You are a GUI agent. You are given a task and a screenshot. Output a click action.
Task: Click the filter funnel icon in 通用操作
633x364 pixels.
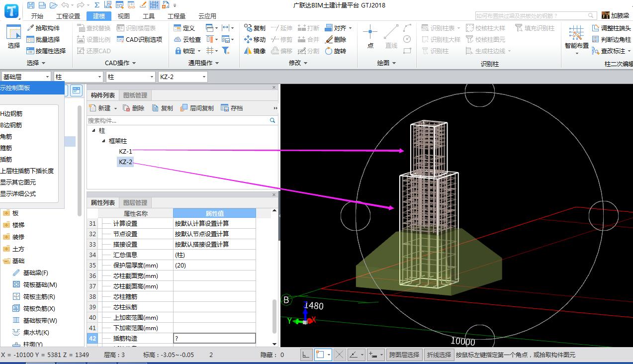tap(226, 51)
